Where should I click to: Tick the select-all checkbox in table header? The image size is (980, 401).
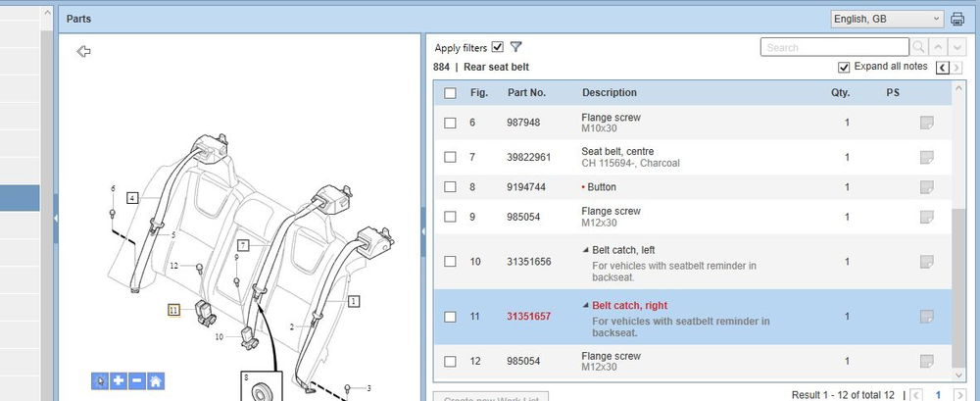(450, 93)
